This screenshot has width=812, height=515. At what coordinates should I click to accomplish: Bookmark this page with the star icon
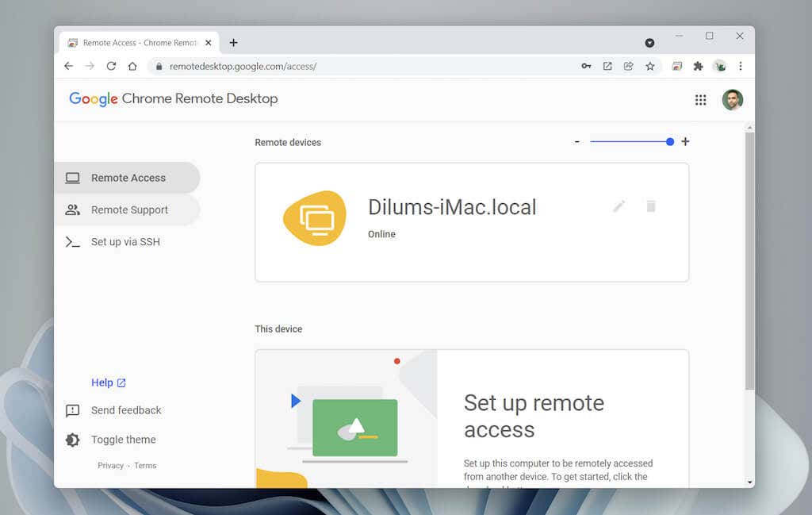tap(650, 66)
